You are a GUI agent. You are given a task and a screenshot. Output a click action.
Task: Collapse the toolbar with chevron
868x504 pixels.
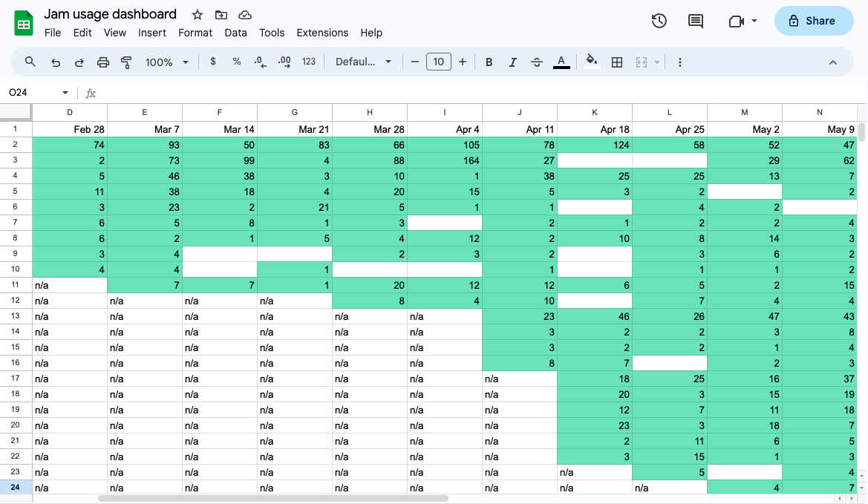point(832,62)
